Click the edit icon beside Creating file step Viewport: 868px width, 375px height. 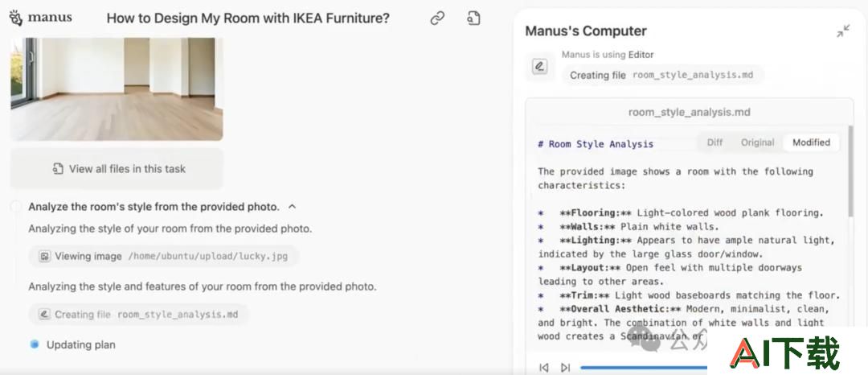[x=45, y=315]
